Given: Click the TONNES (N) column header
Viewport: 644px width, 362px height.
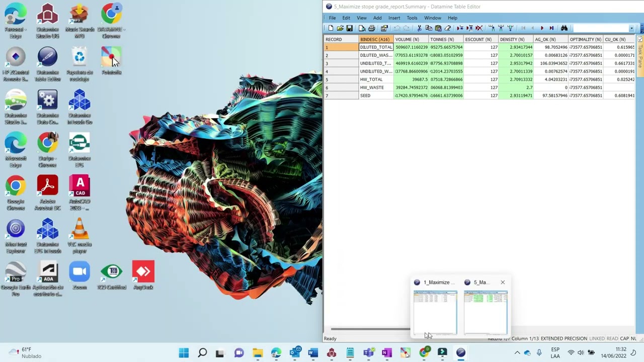Looking at the screenshot, I should point(446,39).
